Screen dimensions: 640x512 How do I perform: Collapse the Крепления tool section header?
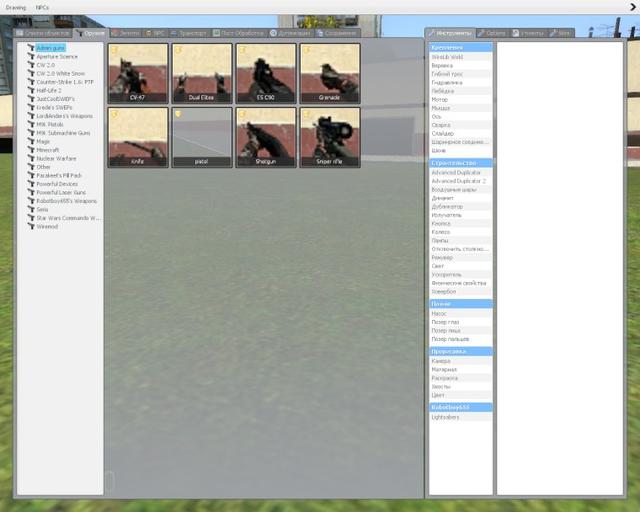point(460,48)
